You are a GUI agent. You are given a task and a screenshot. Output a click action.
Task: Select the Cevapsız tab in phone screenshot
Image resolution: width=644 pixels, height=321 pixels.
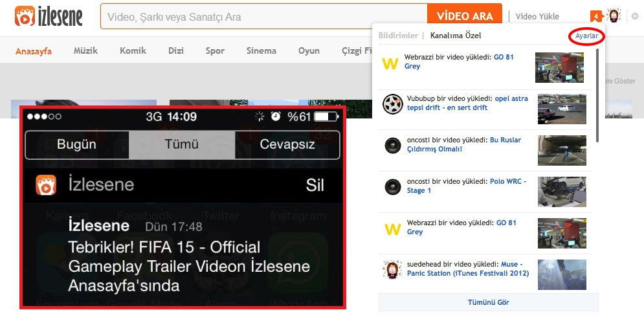[287, 144]
